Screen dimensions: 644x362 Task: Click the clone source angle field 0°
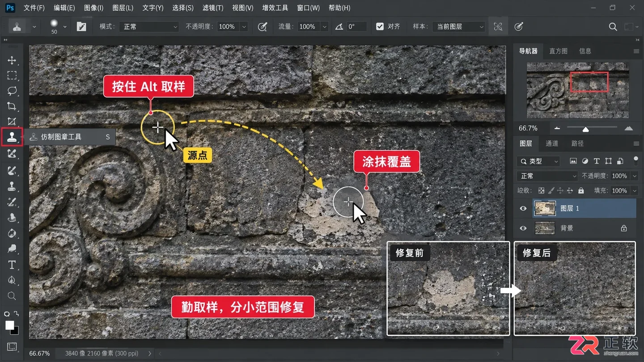point(356,27)
